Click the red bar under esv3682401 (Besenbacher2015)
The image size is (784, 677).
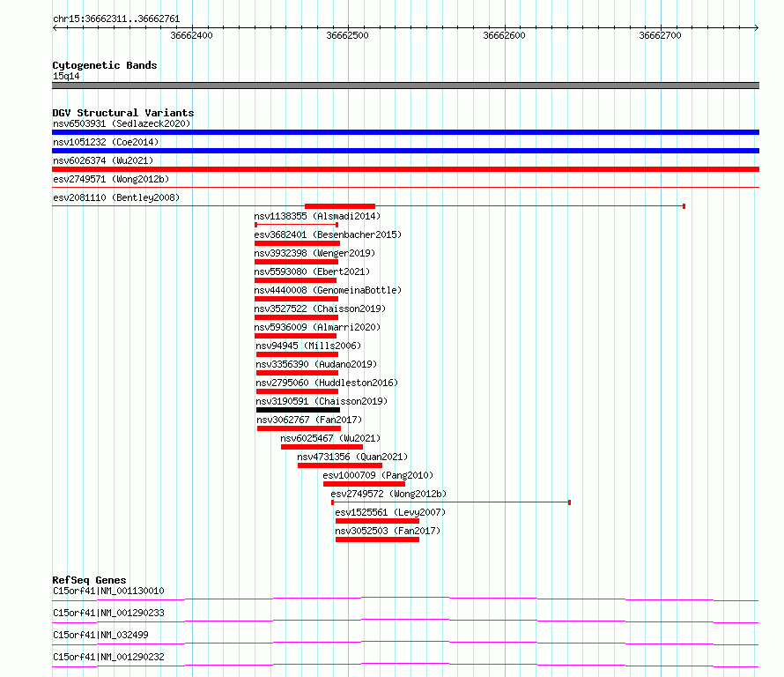297,243
